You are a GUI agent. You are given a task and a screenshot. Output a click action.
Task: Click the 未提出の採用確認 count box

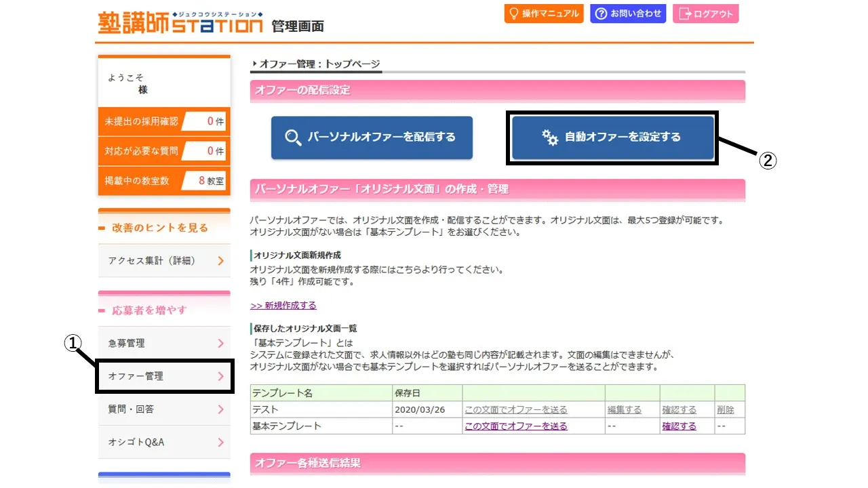click(x=204, y=122)
